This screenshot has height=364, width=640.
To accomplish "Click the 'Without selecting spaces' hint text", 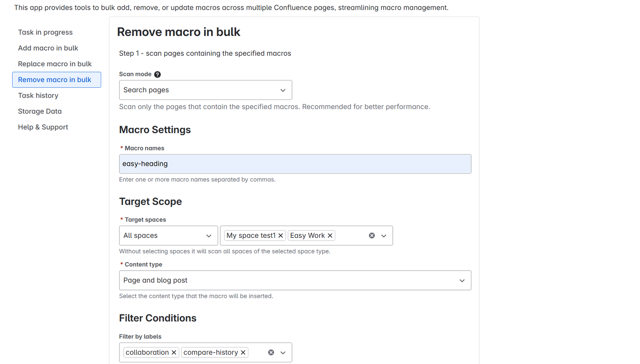I will [225, 251].
